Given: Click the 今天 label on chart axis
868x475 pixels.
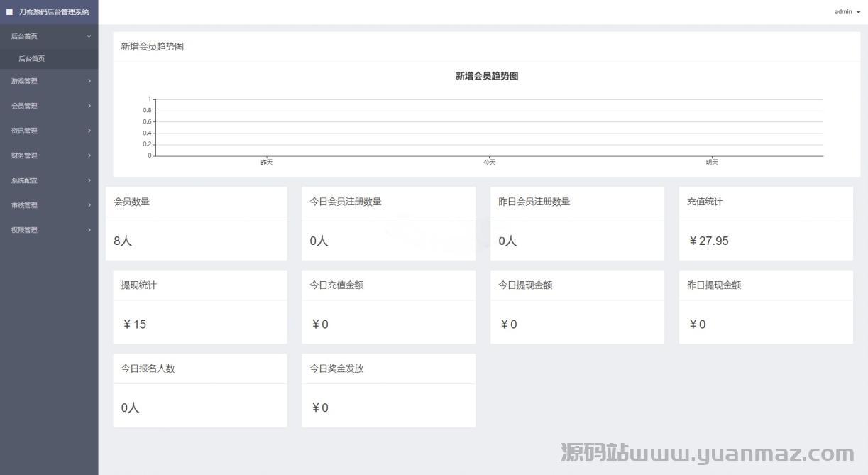Looking at the screenshot, I should tap(489, 163).
